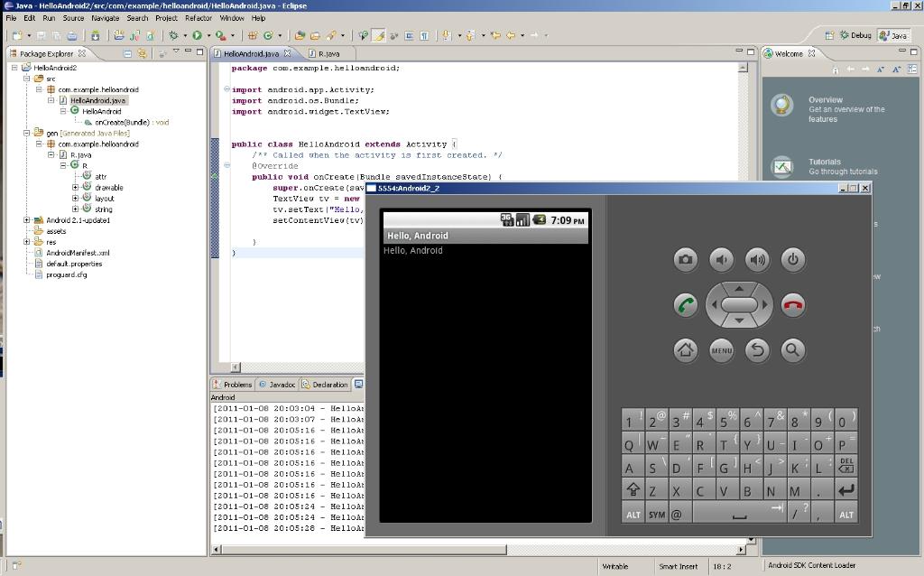Open dropdown arrow next to Debug icon
Viewport: 924px width, 576px height.
pyautogui.click(x=184, y=35)
